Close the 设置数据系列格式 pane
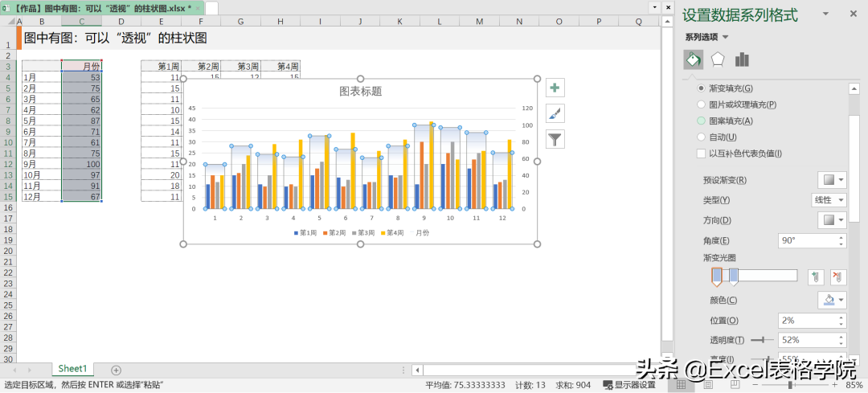 851,14
